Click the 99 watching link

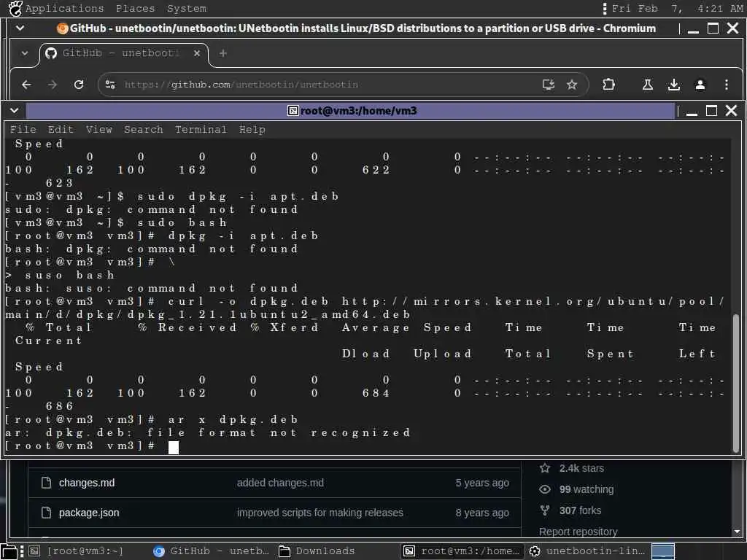pos(587,489)
